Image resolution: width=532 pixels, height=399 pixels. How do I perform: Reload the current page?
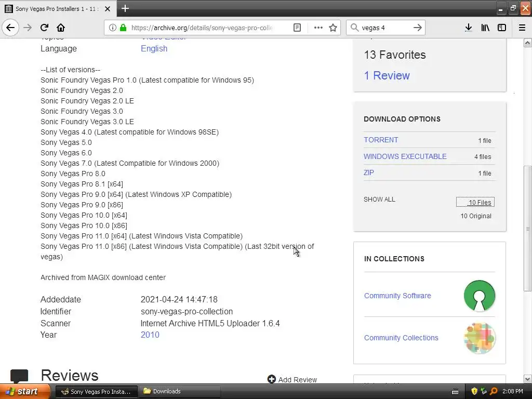(x=44, y=28)
